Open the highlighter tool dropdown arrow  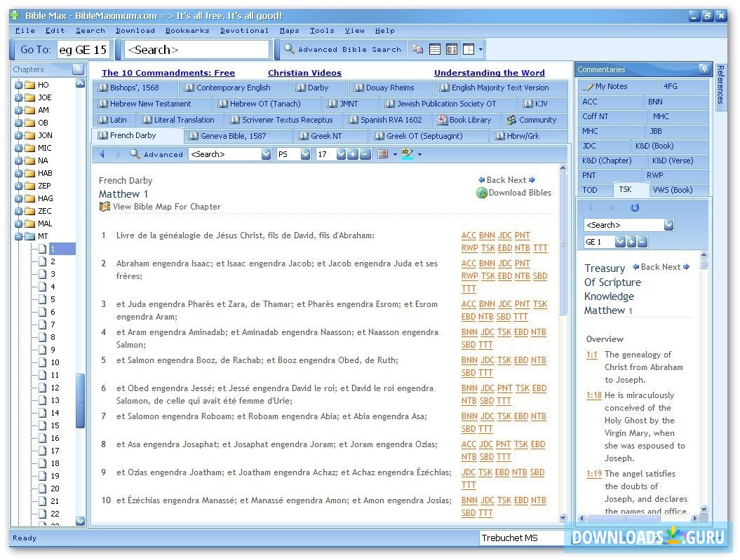click(x=419, y=154)
